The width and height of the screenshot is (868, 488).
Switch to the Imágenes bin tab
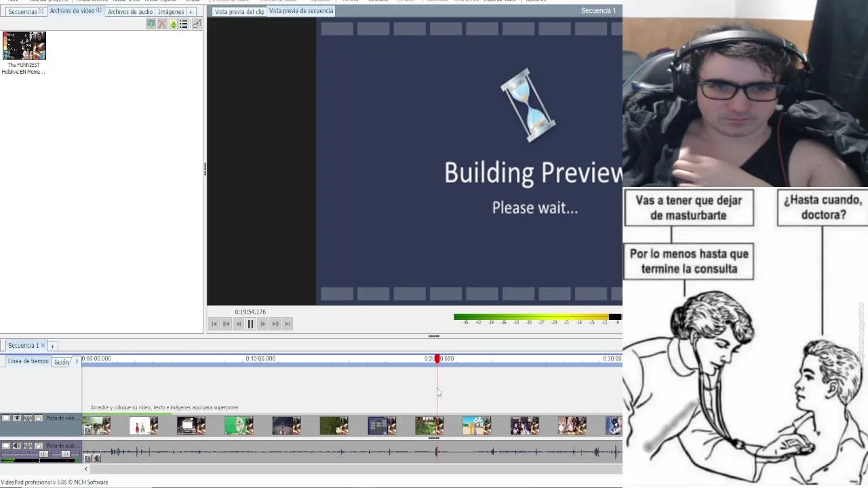pyautogui.click(x=171, y=12)
